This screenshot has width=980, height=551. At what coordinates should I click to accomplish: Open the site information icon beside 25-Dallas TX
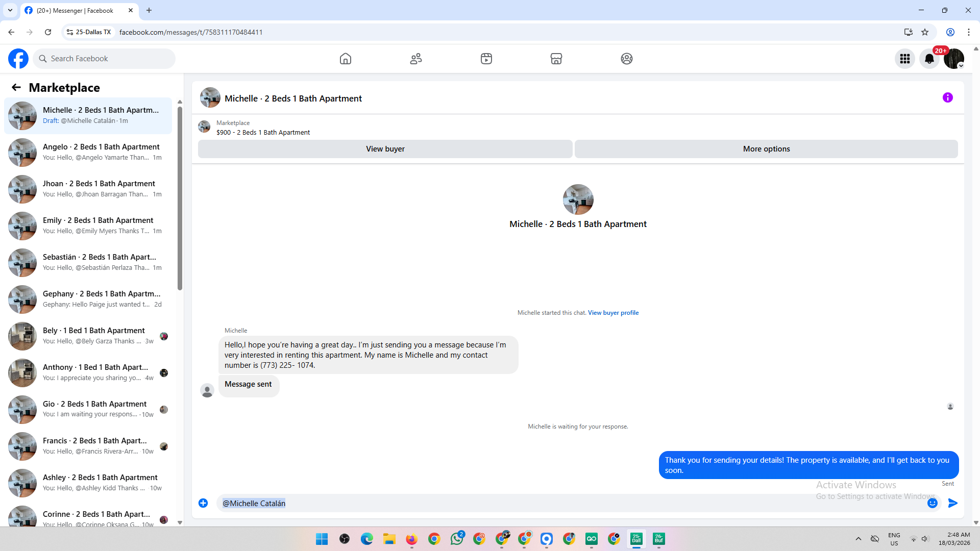pyautogui.click(x=70, y=32)
